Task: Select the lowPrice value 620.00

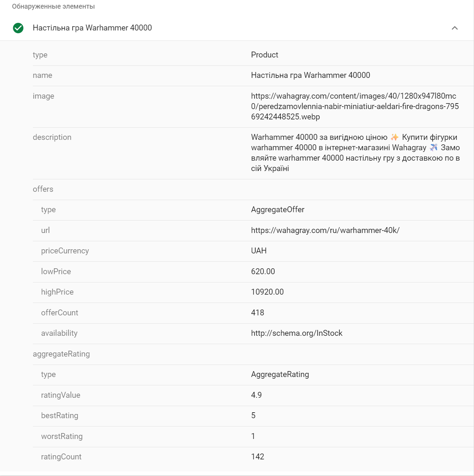Action: 263,271
